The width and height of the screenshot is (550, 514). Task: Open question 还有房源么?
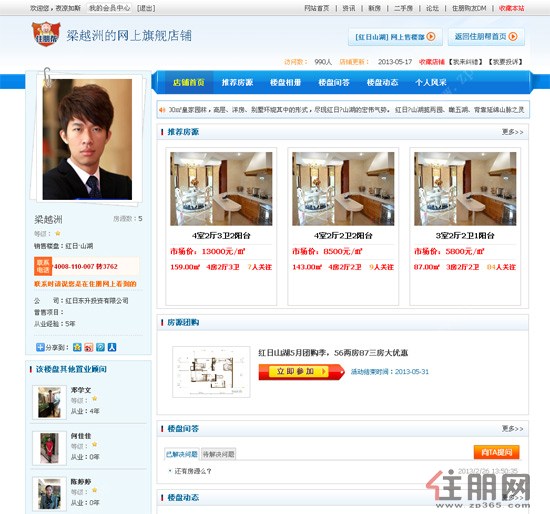193,471
